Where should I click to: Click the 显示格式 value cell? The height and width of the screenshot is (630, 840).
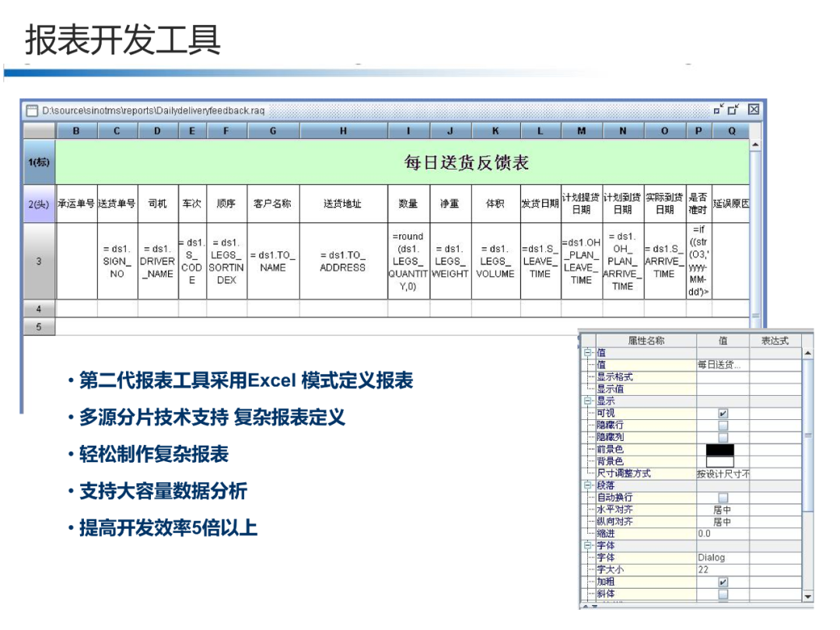[723, 377]
